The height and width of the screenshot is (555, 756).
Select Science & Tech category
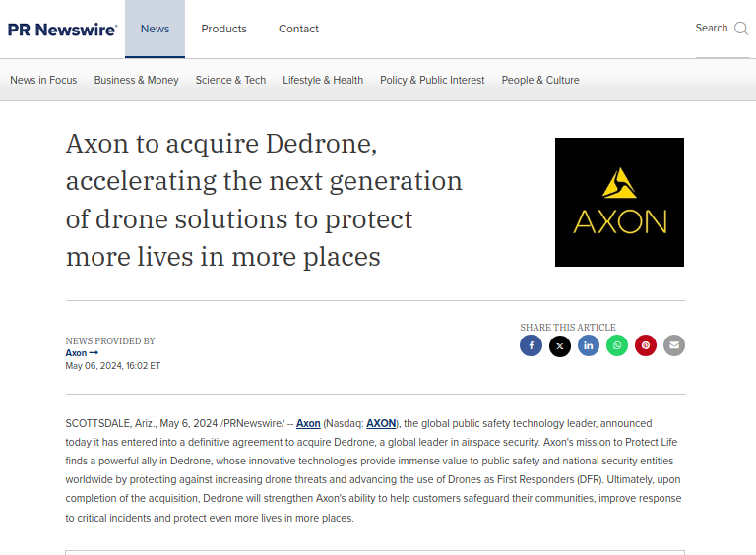pos(230,80)
